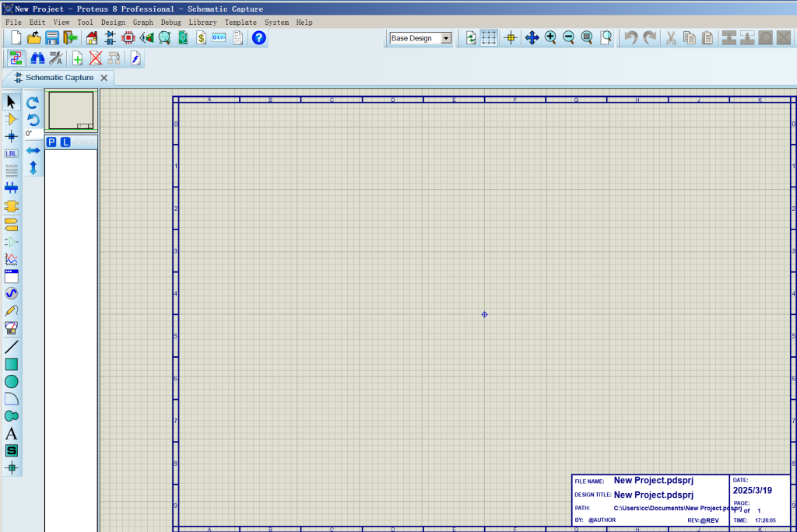Screen dimensions: 797x532
Task: Select the Selection Mode arrow tool
Action: tap(11, 102)
